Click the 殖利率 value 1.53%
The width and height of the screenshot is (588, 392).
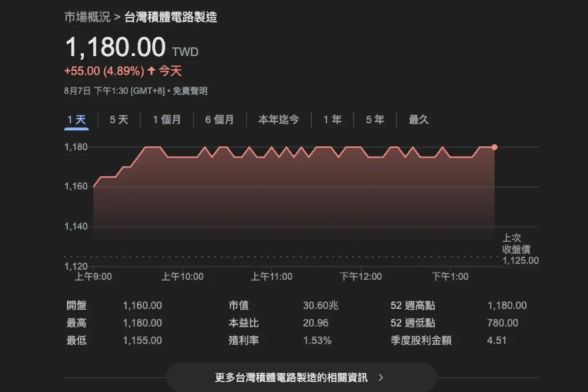[317, 341]
